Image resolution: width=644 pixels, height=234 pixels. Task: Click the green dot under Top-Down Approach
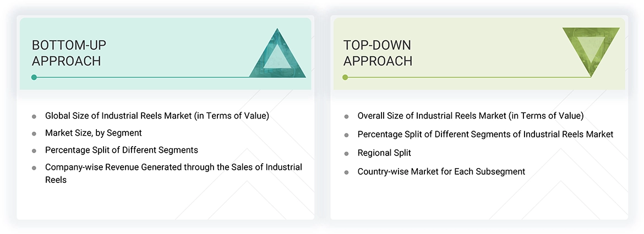click(345, 77)
